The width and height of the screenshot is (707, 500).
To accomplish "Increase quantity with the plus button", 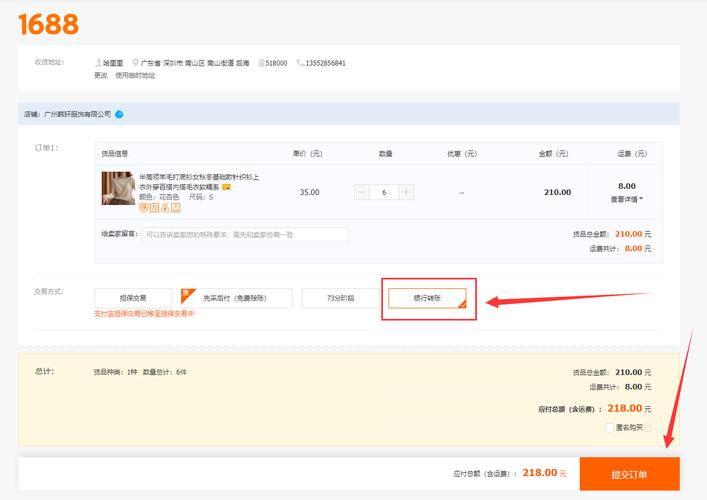I will (406, 192).
